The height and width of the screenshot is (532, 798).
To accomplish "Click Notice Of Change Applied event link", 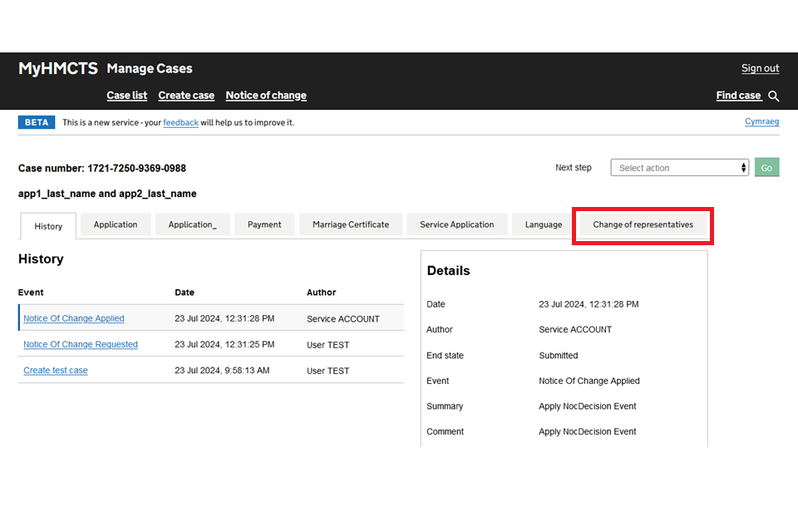I will coord(74,318).
